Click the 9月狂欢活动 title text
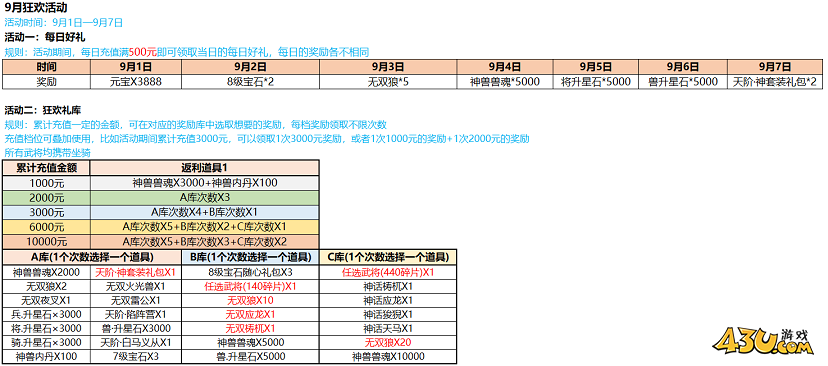Image resolution: width=828 pixels, height=366 pixels. tap(36, 8)
